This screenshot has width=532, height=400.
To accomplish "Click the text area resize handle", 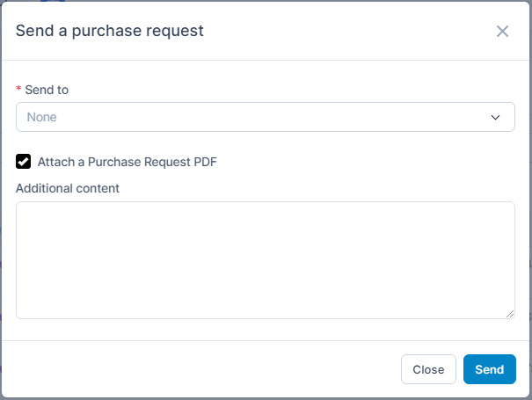I will pos(510,314).
